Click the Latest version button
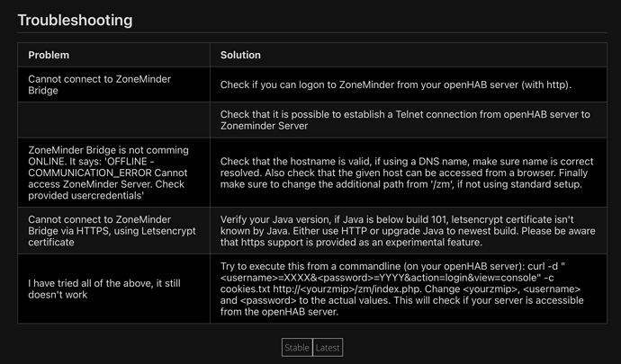The height and width of the screenshot is (364, 621). (328, 348)
